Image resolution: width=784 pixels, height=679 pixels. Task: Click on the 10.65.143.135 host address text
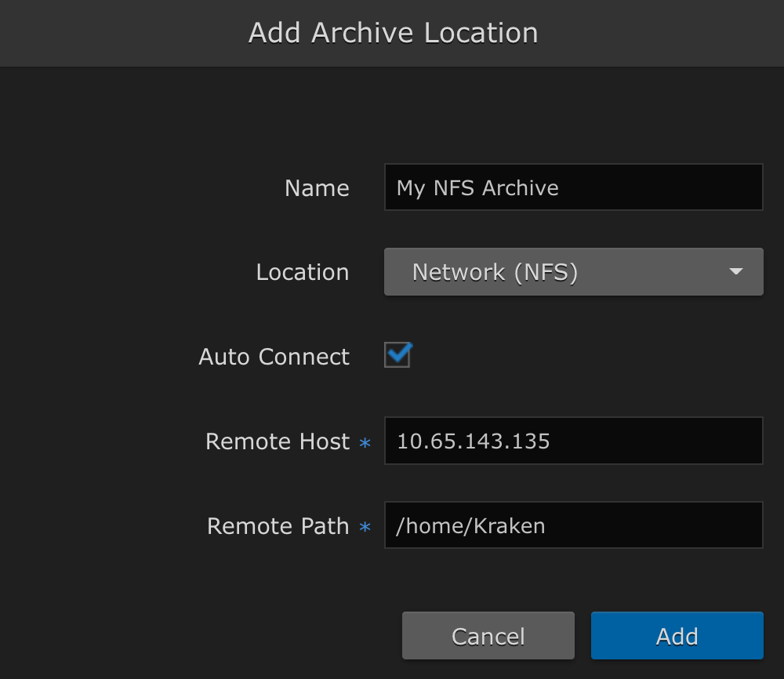(x=474, y=441)
